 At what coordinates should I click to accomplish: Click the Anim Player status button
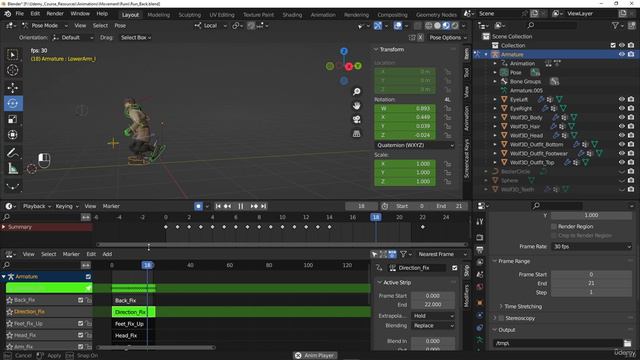coord(315,356)
